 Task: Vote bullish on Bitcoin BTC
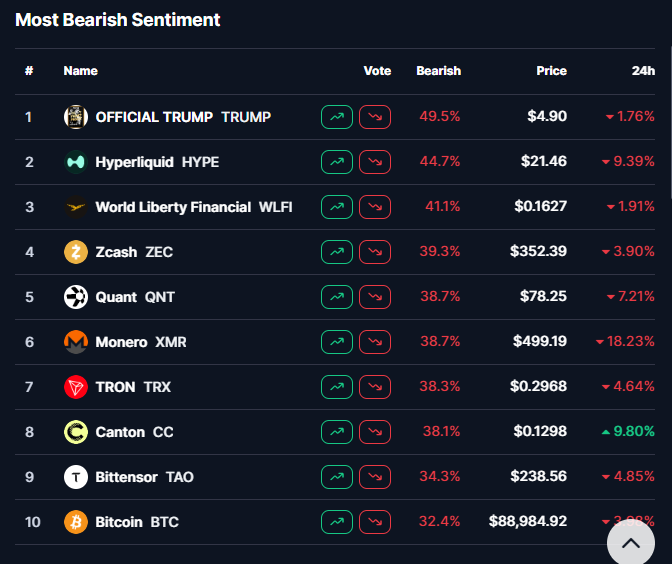coord(337,522)
